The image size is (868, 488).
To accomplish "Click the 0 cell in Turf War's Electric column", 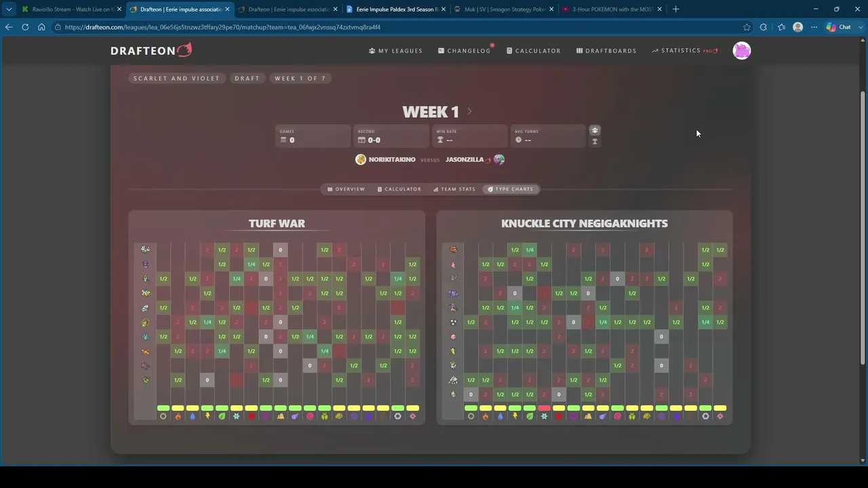I will 207,380.
